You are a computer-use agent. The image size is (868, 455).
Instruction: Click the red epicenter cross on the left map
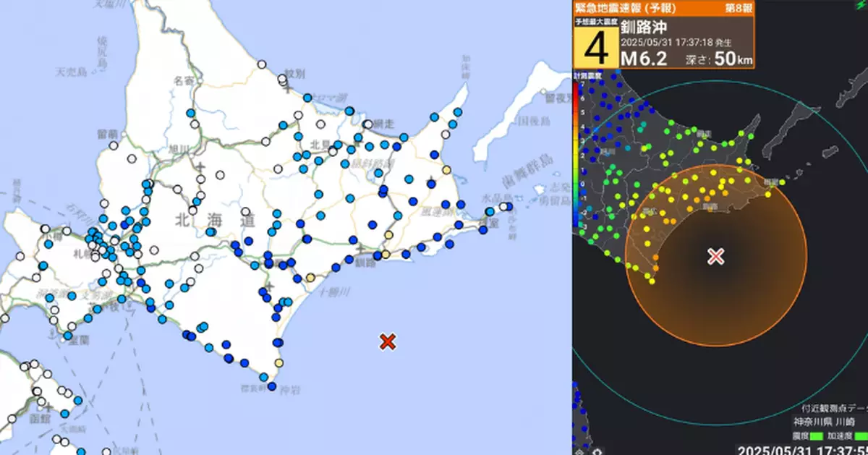[388, 340]
